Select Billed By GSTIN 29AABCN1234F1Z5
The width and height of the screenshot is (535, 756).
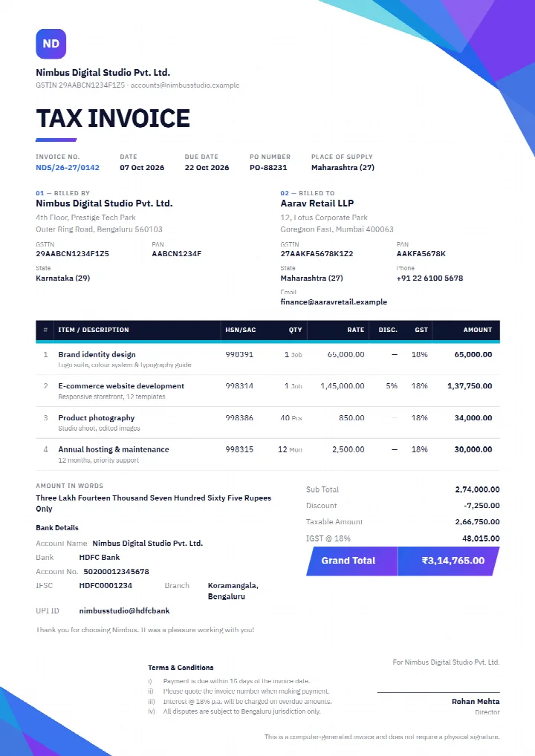(x=72, y=253)
